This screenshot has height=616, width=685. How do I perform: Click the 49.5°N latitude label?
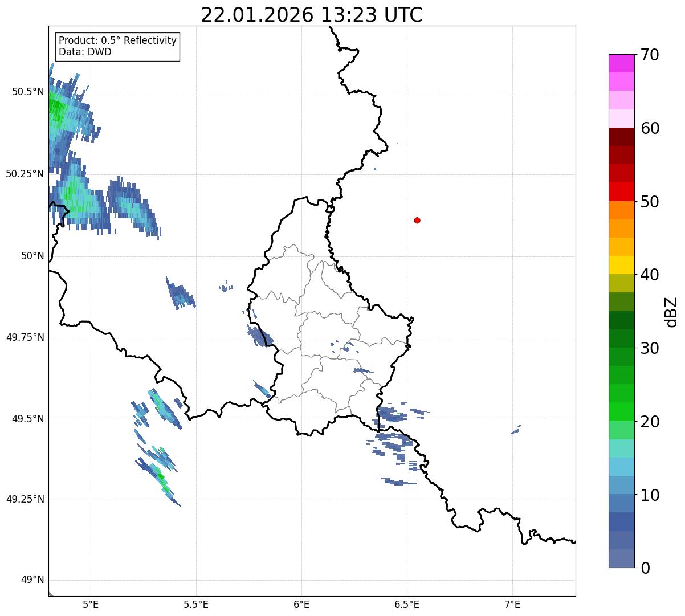coord(28,419)
